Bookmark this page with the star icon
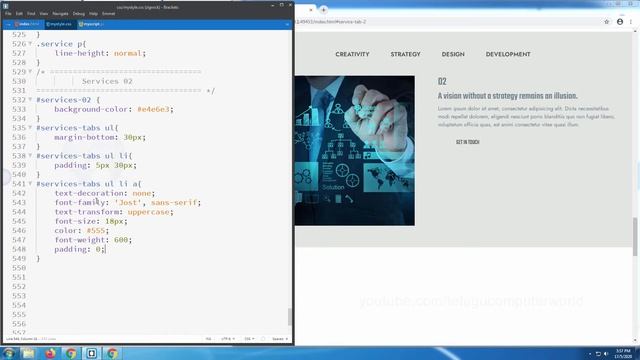640x360 pixels. 607,22
